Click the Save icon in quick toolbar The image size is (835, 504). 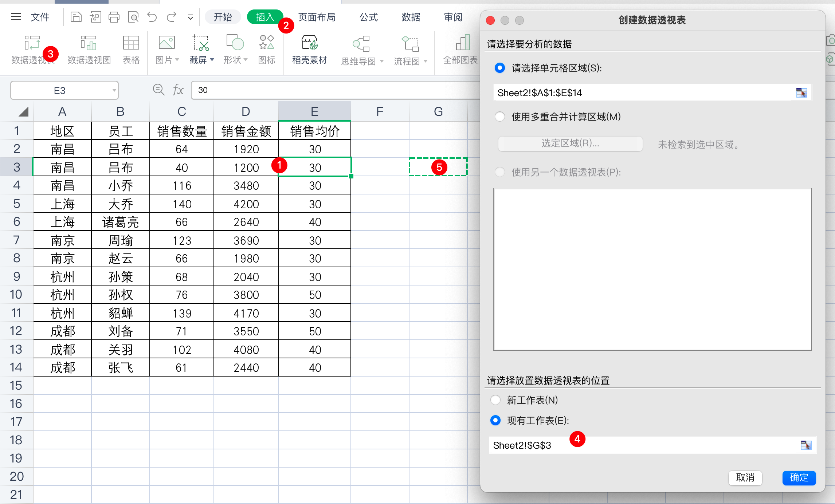(76, 17)
